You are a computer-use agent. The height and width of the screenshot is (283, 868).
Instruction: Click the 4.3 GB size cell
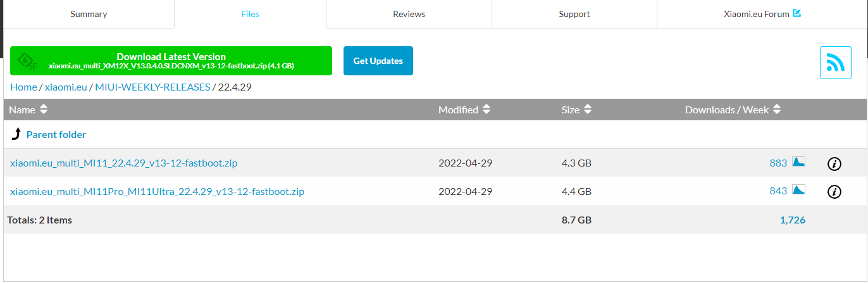point(576,163)
